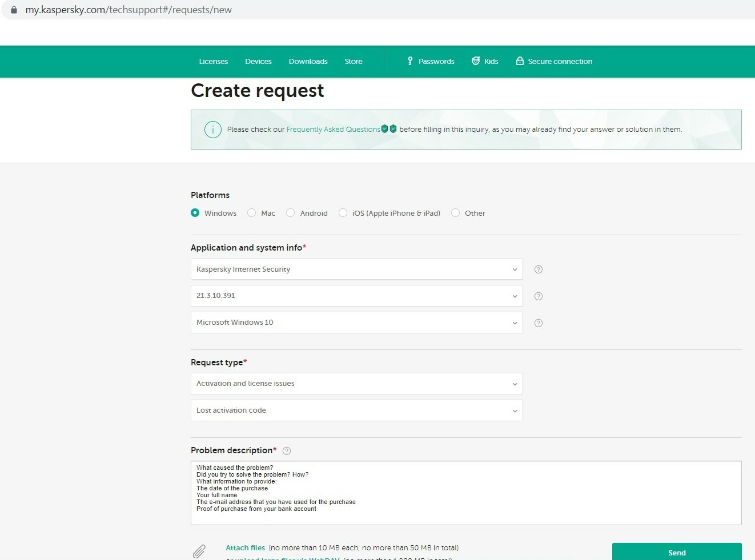Select the Mac platform radio button
The height and width of the screenshot is (560, 755).
click(251, 212)
